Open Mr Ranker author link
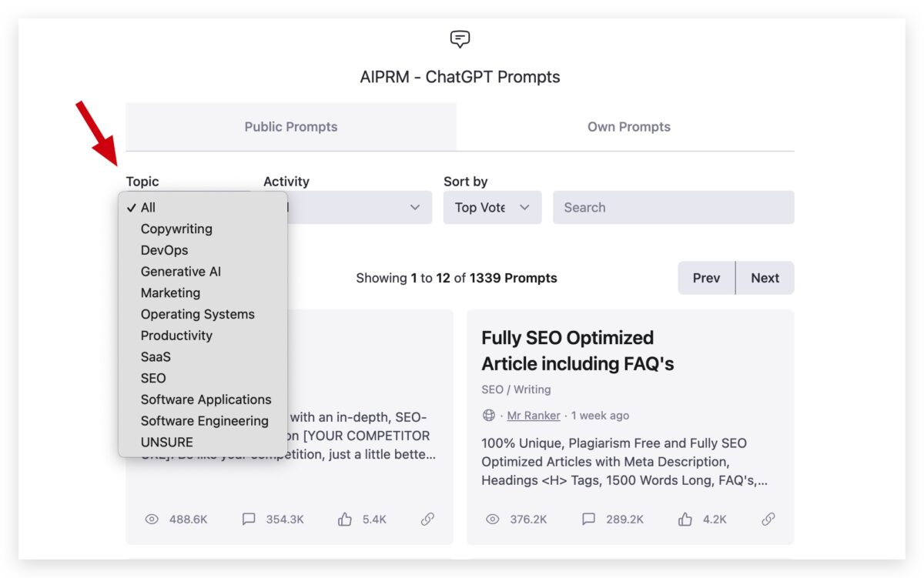Image resolution: width=924 pixels, height=578 pixels. point(534,416)
